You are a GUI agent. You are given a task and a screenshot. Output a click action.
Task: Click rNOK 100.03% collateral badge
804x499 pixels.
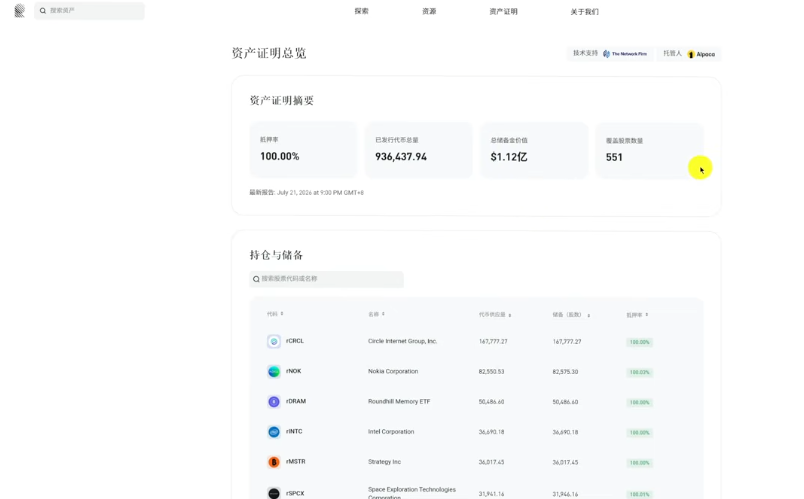coord(639,372)
